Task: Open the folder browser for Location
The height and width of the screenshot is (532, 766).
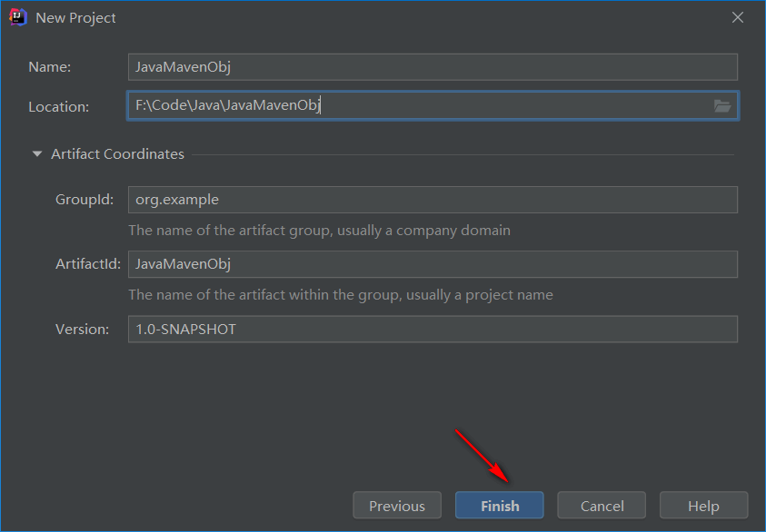Action: point(722,106)
